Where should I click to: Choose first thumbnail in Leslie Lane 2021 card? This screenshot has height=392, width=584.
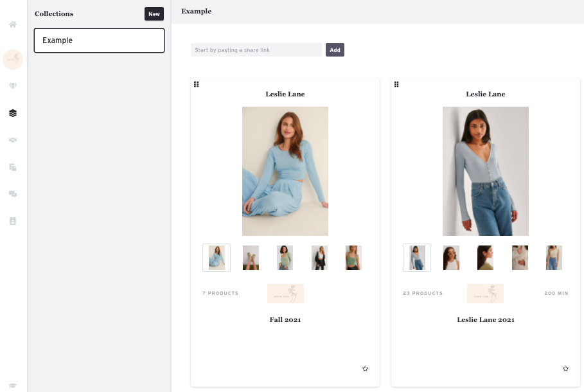[417, 258]
